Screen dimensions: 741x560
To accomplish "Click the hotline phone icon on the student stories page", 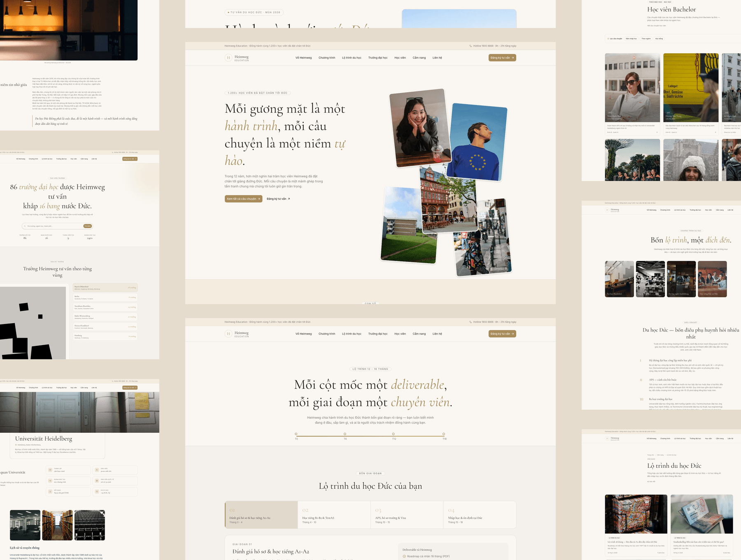I will tap(471, 46).
